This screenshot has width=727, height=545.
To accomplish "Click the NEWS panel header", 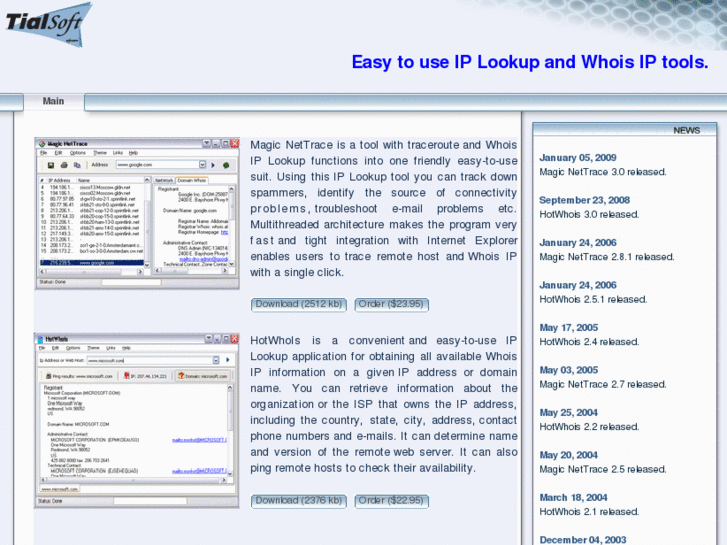I will [x=625, y=130].
